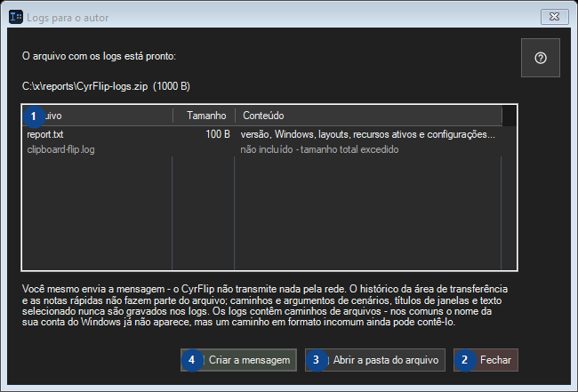This screenshot has height=392, width=578.
Task: Click 'O arquivo com os logs está pronto:' label
Action: [99, 56]
